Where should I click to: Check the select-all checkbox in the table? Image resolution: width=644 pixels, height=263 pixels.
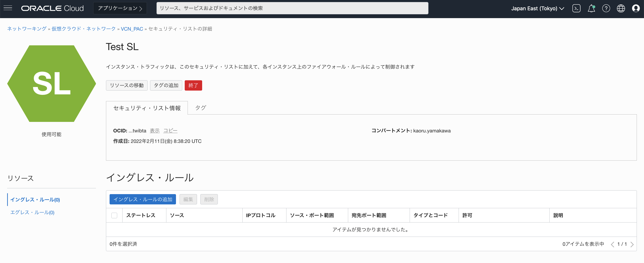coord(114,215)
